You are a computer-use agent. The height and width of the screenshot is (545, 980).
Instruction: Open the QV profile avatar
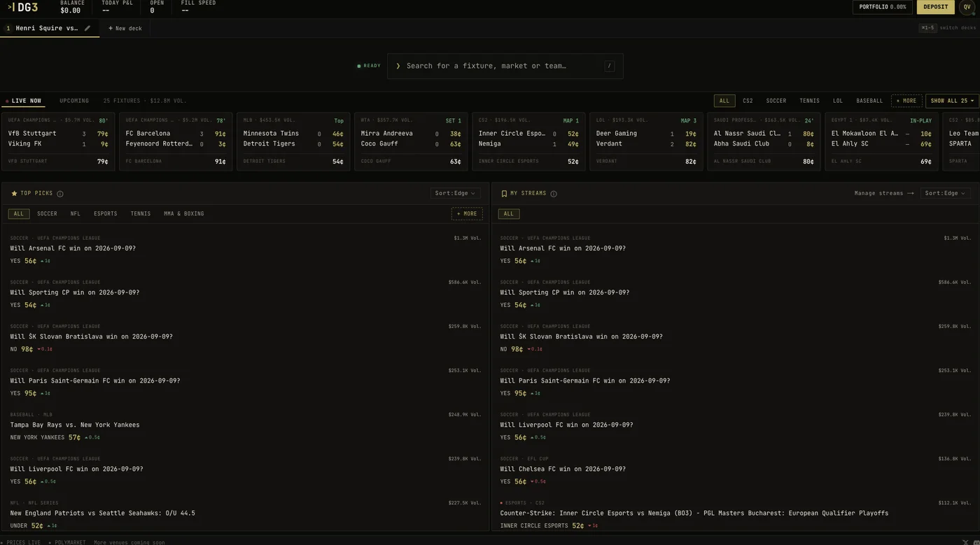coord(967,7)
